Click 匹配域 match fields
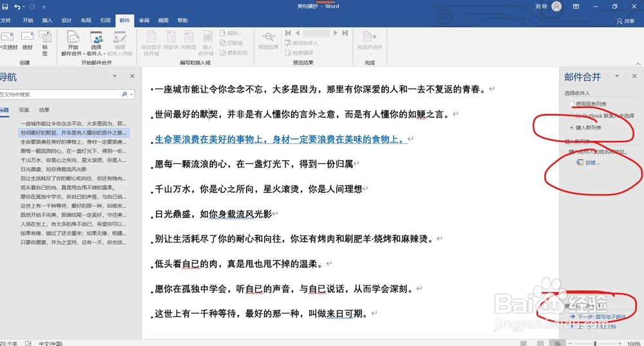This screenshot has height=346, width=644. (231, 43)
